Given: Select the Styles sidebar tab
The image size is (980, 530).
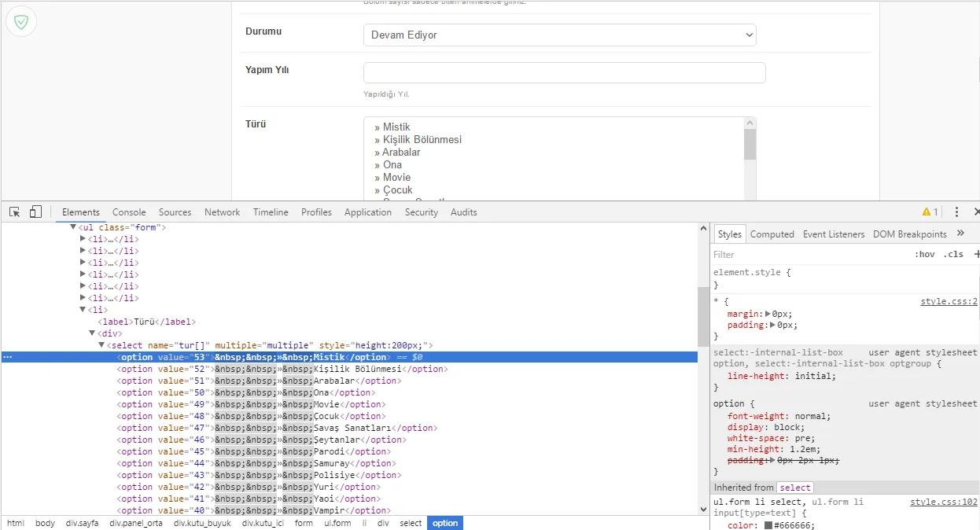Looking at the screenshot, I should tap(729, 234).
